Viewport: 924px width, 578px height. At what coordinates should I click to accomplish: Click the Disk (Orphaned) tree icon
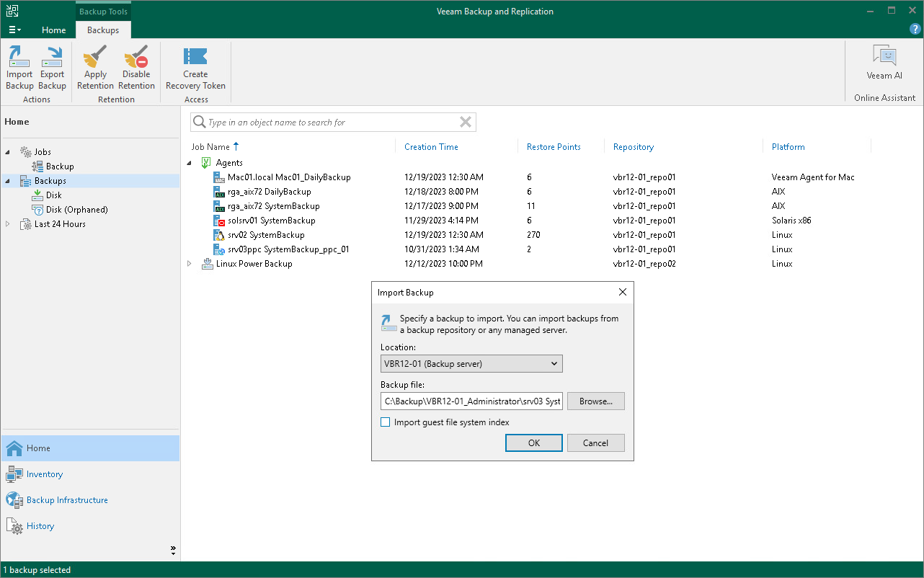(x=37, y=210)
